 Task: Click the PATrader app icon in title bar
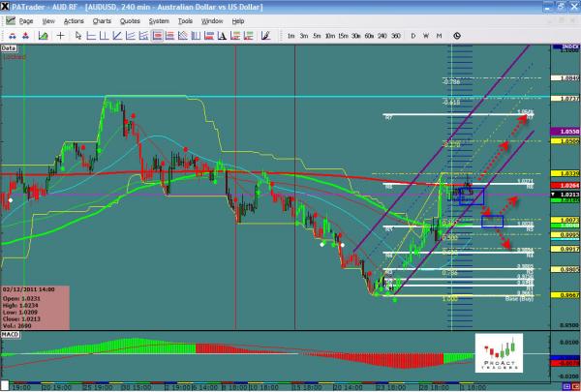click(7, 6)
